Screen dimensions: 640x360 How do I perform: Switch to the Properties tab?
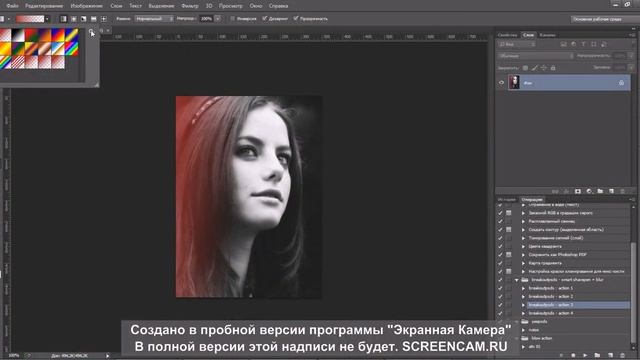tap(507, 35)
